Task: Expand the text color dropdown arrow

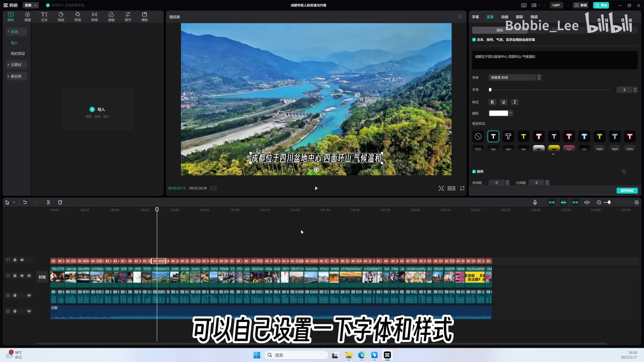Action: point(511,113)
